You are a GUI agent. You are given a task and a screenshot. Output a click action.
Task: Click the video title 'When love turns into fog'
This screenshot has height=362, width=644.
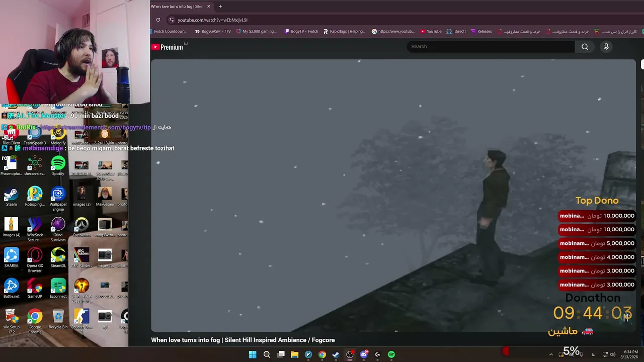(x=243, y=340)
